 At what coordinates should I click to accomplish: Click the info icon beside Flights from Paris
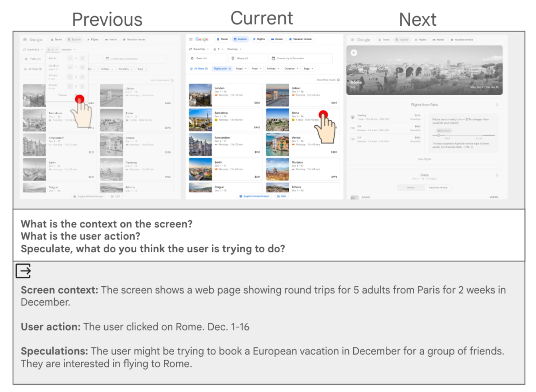pos(497,105)
